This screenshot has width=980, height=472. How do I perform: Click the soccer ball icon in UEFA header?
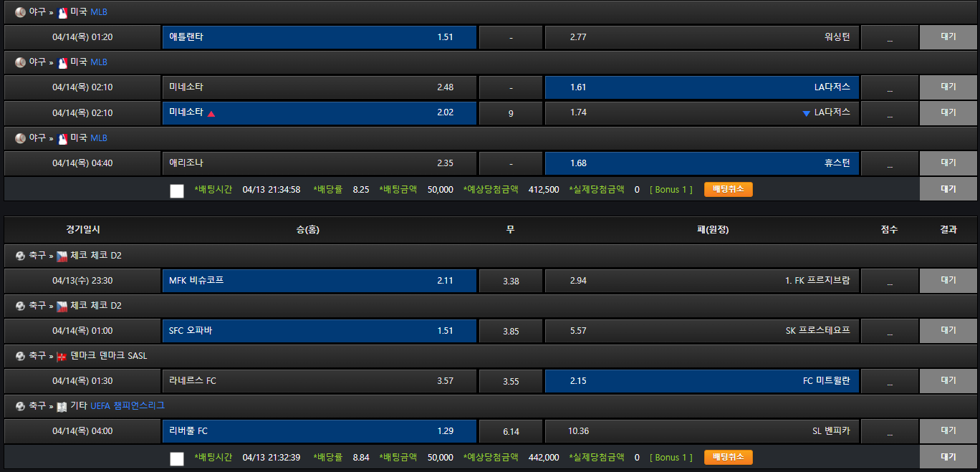(x=20, y=406)
